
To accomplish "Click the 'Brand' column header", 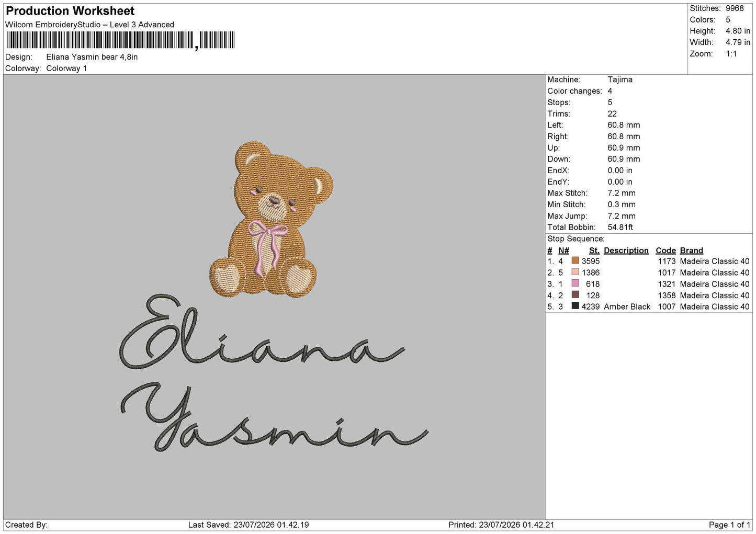I will click(x=692, y=251).
